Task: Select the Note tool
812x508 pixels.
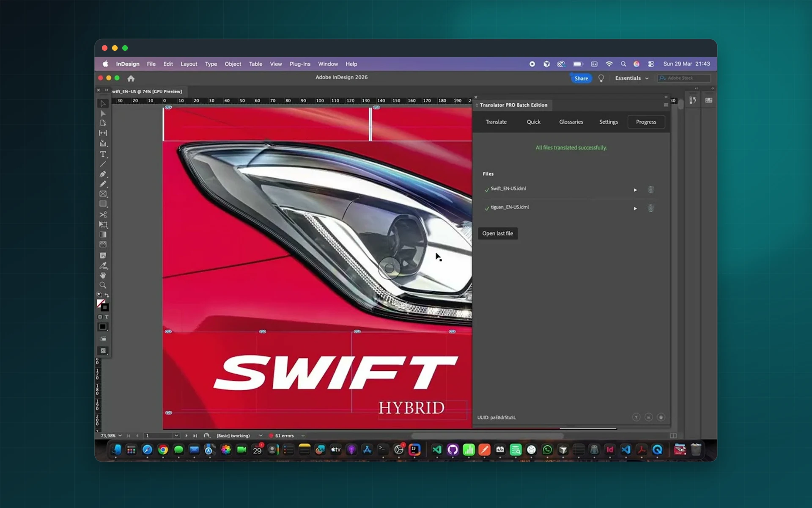Action: [103, 255]
